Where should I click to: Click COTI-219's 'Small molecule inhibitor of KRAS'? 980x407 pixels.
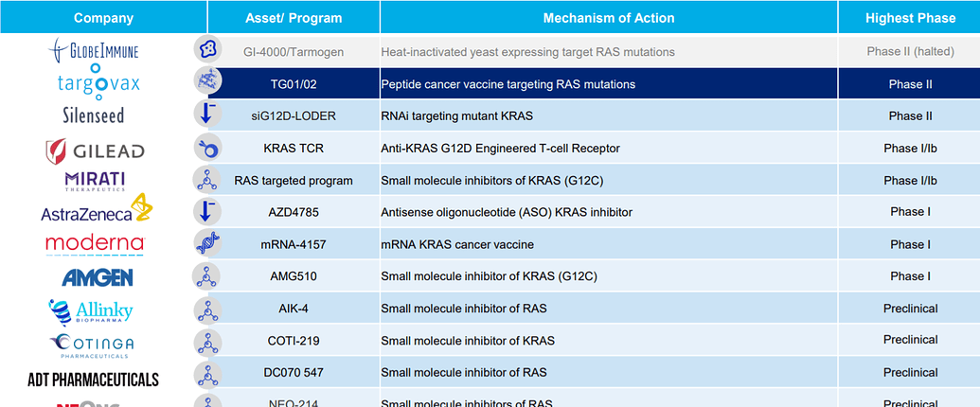pyautogui.click(x=468, y=341)
